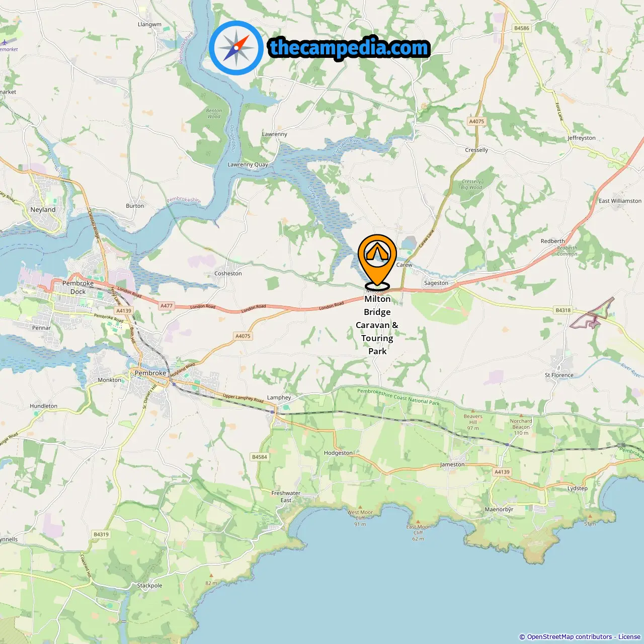Open the License link
Screen dimensions: 644x644
[629, 636]
